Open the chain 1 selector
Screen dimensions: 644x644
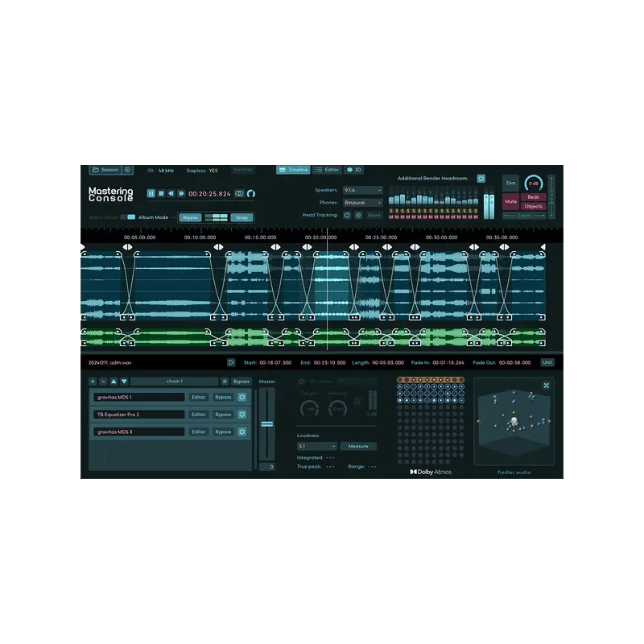tap(175, 381)
